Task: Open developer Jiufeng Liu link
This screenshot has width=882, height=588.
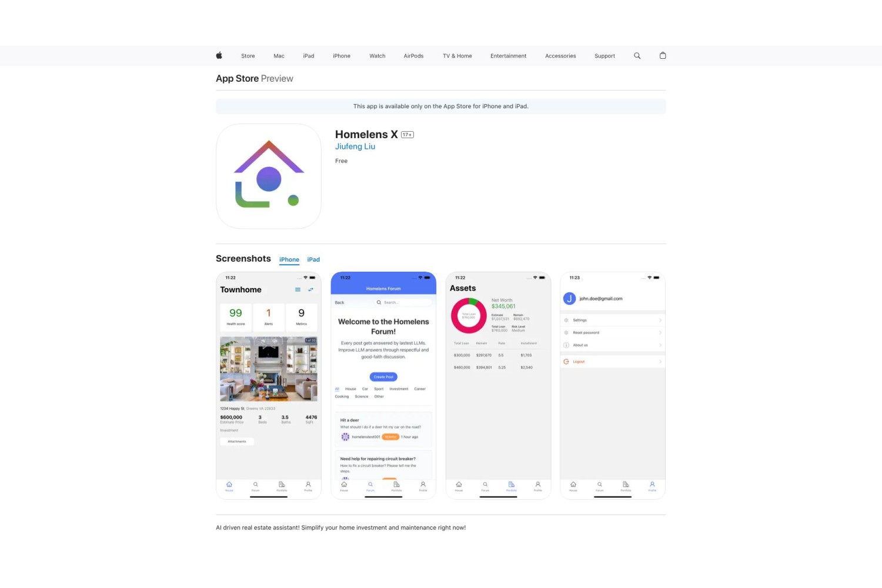Action: pyautogui.click(x=355, y=146)
